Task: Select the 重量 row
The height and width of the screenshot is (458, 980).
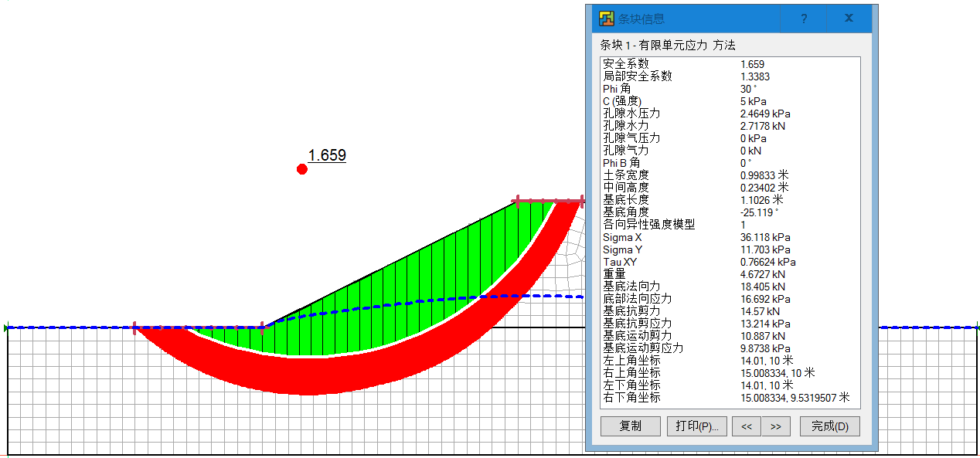Action: pyautogui.click(x=730, y=274)
